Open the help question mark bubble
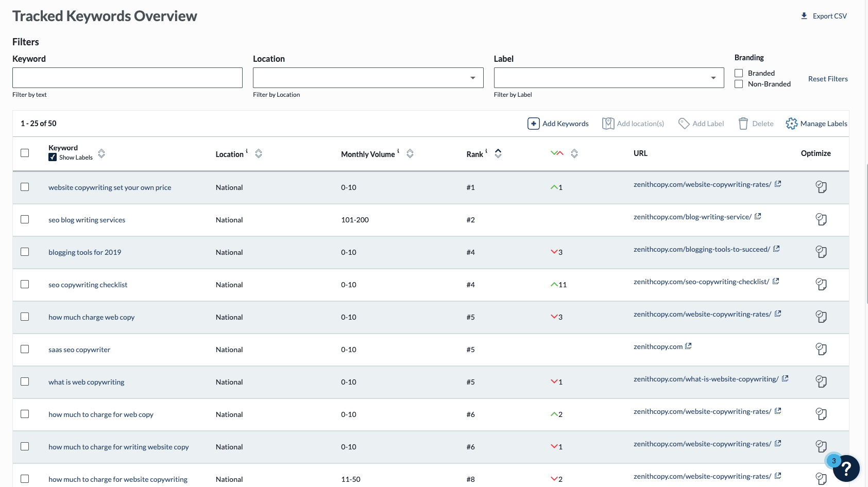The width and height of the screenshot is (868, 487). (846, 468)
